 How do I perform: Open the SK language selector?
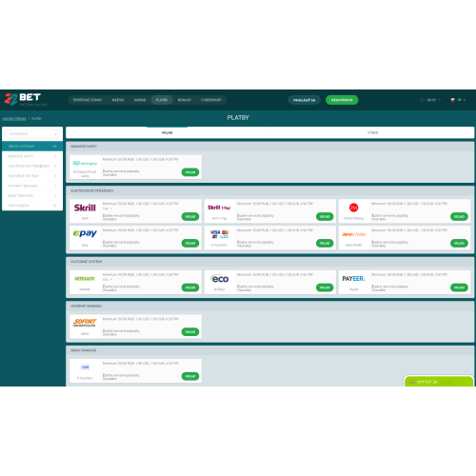458,100
